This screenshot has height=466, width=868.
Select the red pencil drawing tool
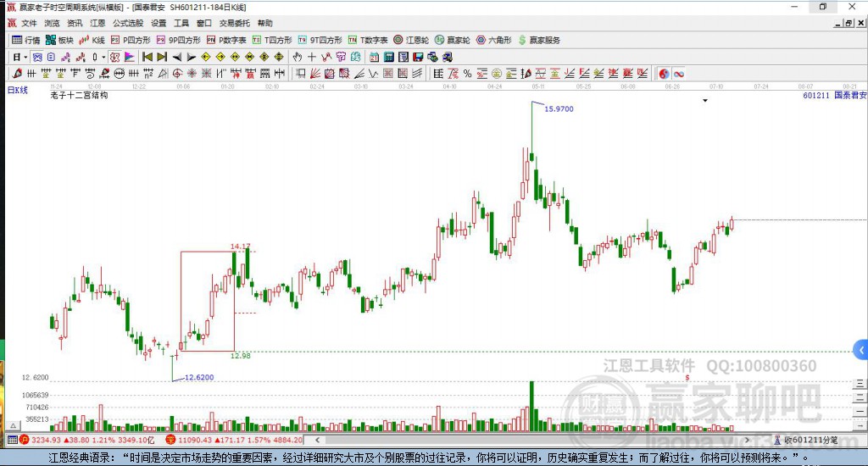[17, 74]
